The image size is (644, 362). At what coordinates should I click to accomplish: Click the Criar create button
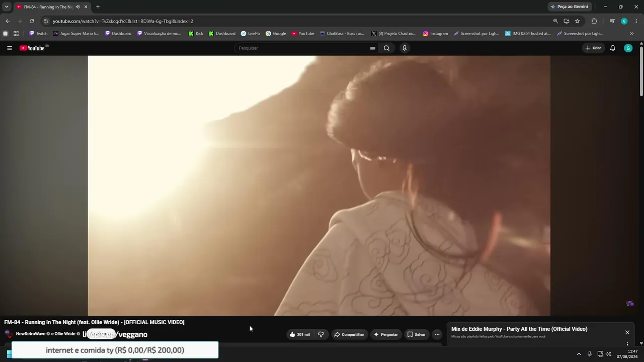[x=593, y=48]
